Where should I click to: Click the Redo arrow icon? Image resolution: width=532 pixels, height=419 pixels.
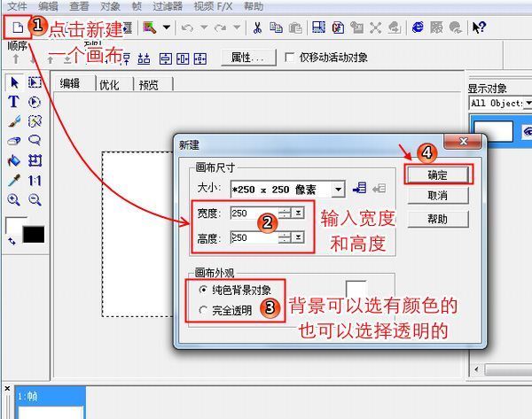[x=220, y=27]
